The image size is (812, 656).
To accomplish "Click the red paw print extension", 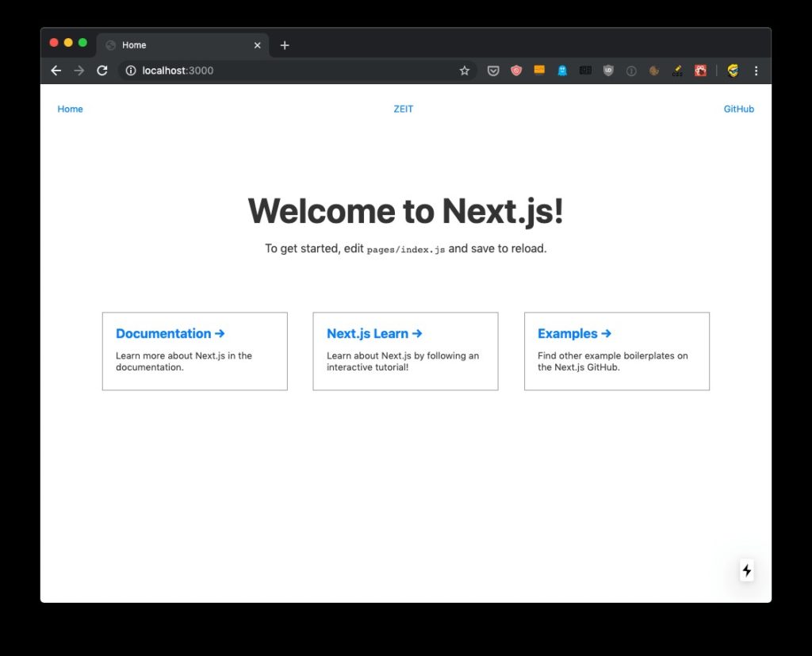I will (700, 71).
